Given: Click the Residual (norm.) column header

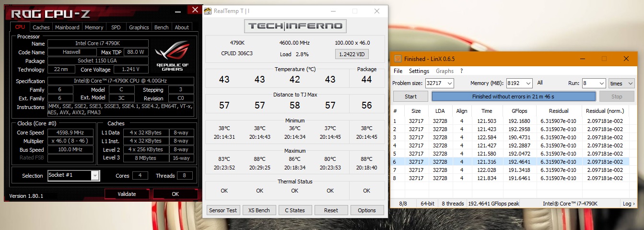Looking at the screenshot, I should (605, 111).
